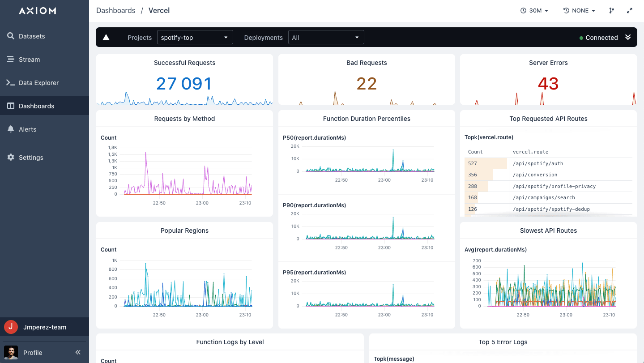Click the /api/spotify/spotify-dedup route row

548,209
